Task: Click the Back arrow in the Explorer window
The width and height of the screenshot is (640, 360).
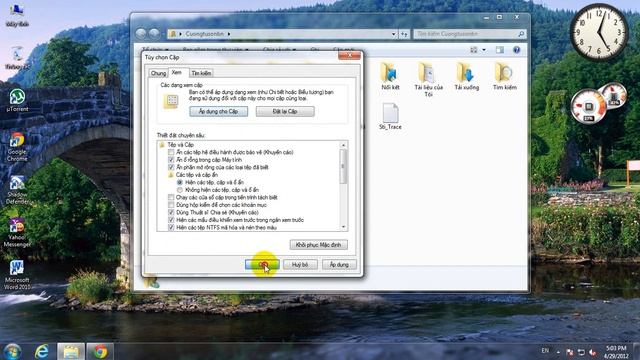Action: coord(141,34)
